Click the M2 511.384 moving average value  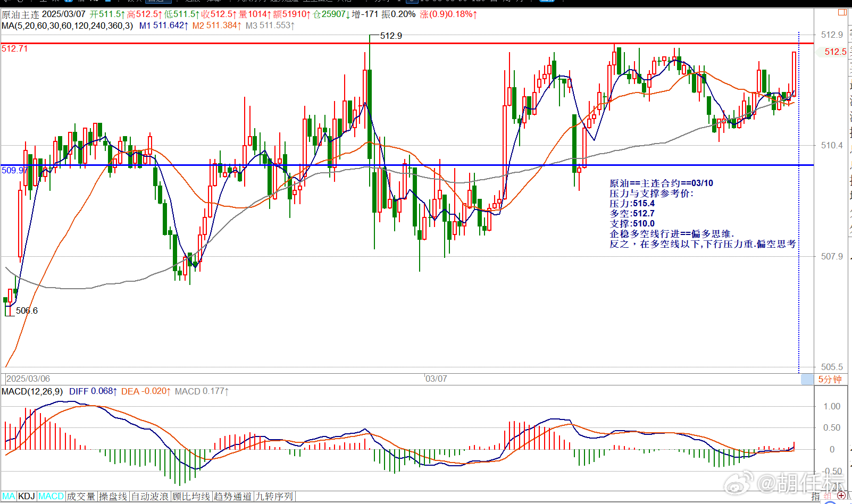[x=217, y=26]
